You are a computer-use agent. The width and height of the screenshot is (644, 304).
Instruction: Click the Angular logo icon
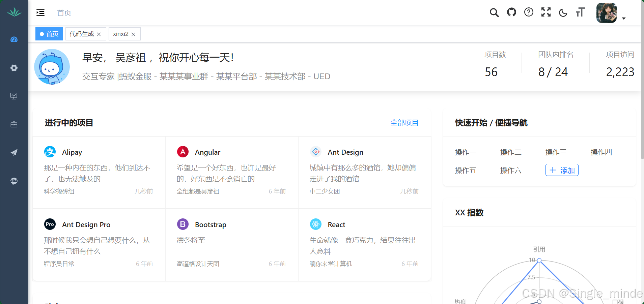click(x=183, y=152)
